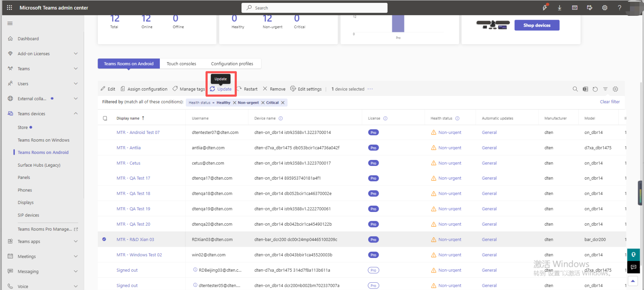644x290 pixels.
Task: Click the Update action in the toolbar
Action: 221,89
